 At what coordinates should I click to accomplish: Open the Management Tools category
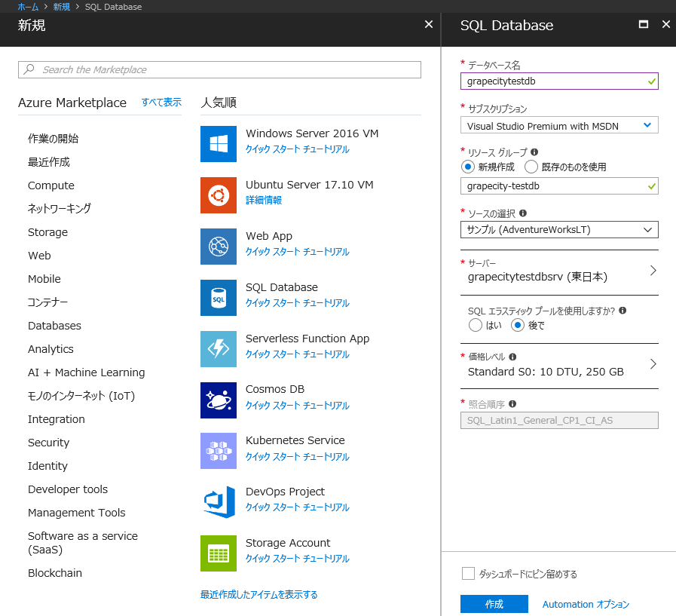point(76,513)
